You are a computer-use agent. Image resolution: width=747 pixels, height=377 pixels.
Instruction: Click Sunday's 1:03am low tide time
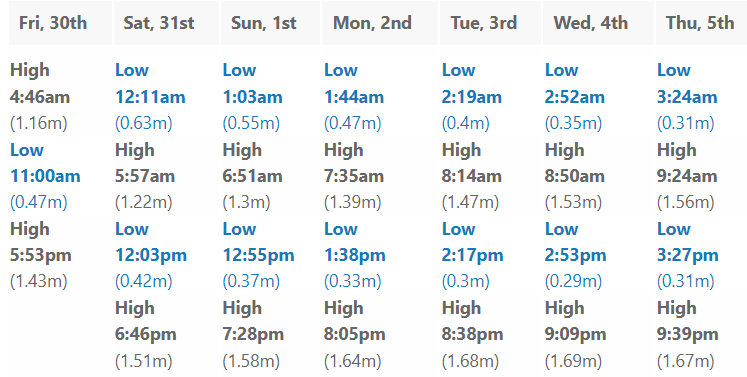pos(252,97)
